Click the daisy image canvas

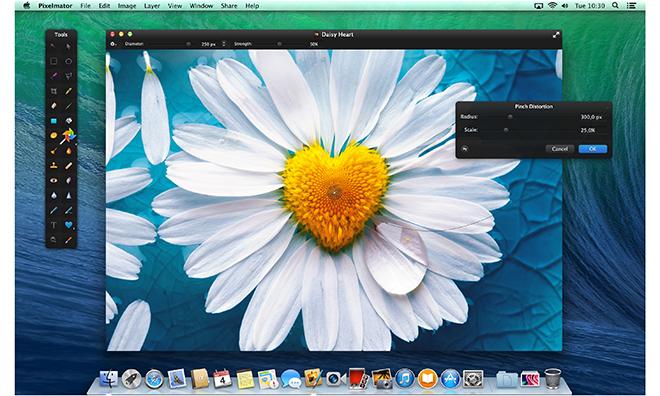[334, 200]
